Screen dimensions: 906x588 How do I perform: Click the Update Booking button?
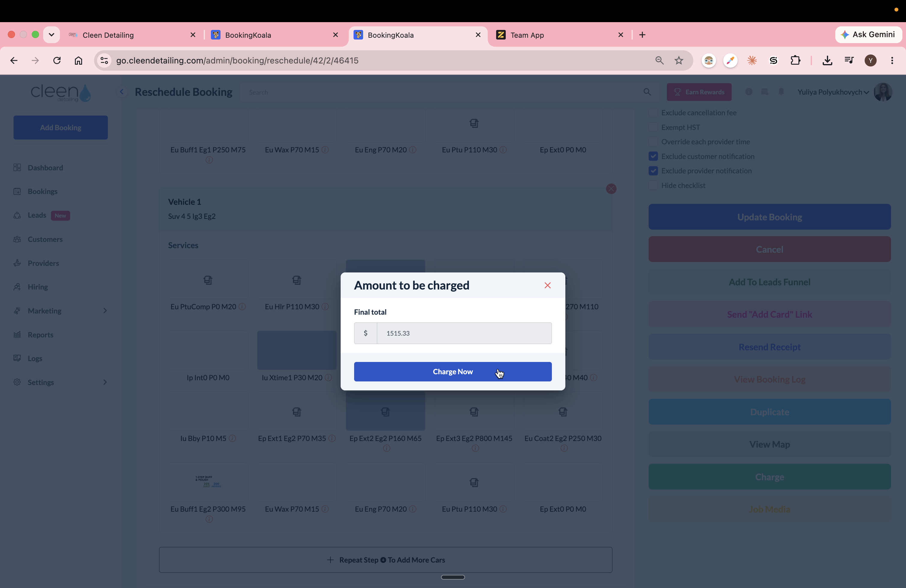tap(769, 217)
